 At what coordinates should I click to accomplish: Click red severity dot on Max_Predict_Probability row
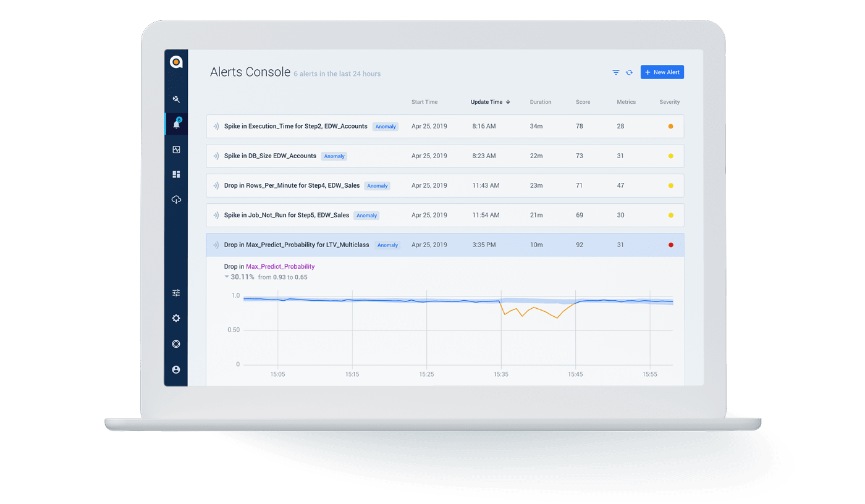(x=671, y=245)
